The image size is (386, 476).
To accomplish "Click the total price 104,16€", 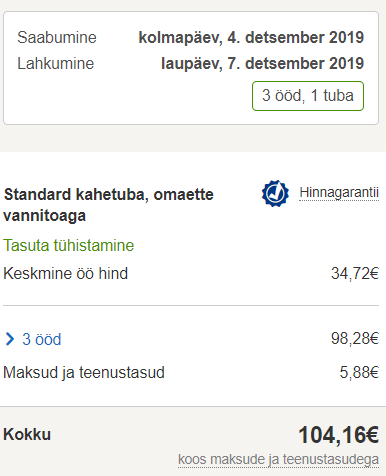I will click(338, 435).
